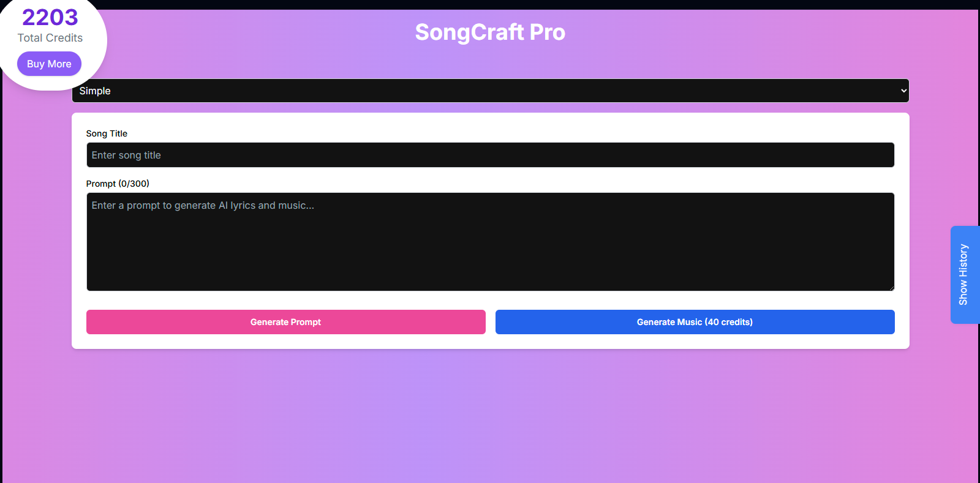Click the Buy More credits button

pyautogui.click(x=49, y=64)
